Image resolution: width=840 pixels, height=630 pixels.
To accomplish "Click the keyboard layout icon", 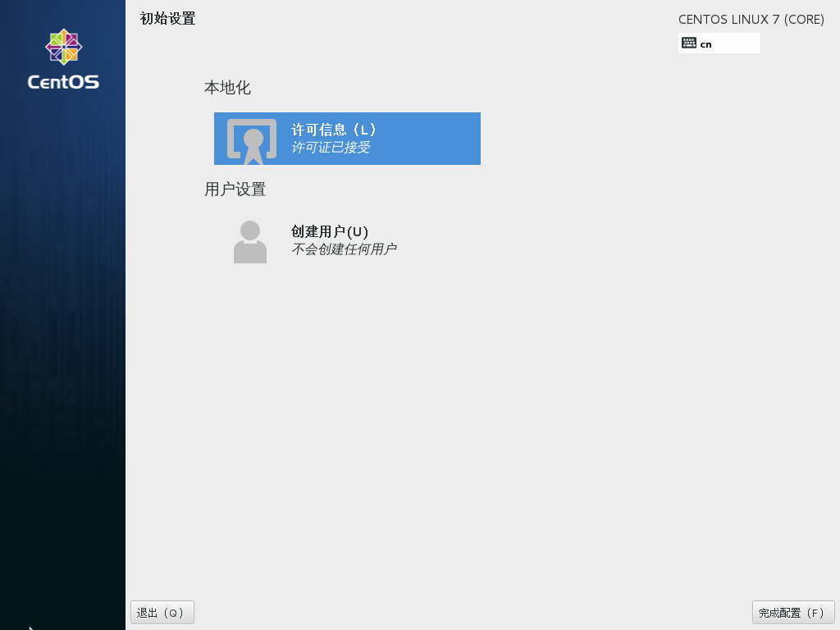I will (689, 43).
